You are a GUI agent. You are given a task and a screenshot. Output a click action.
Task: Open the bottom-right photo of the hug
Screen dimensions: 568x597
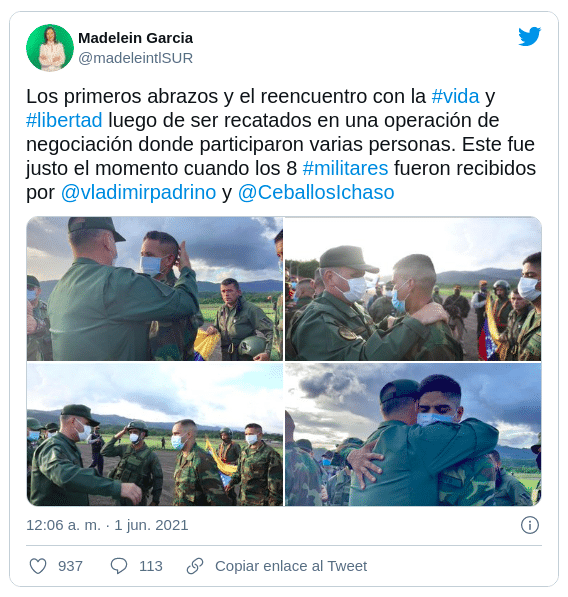[413, 434]
